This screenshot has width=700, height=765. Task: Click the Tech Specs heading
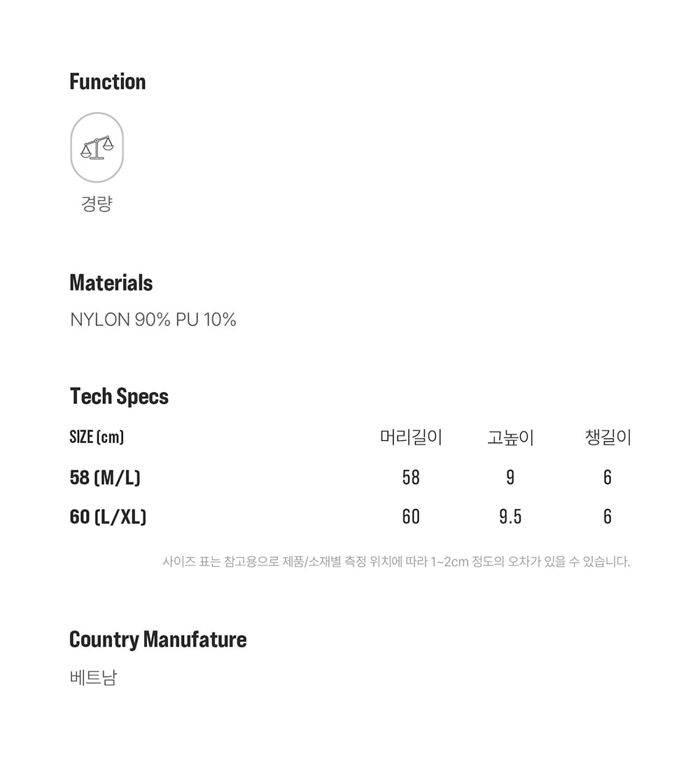(x=119, y=396)
